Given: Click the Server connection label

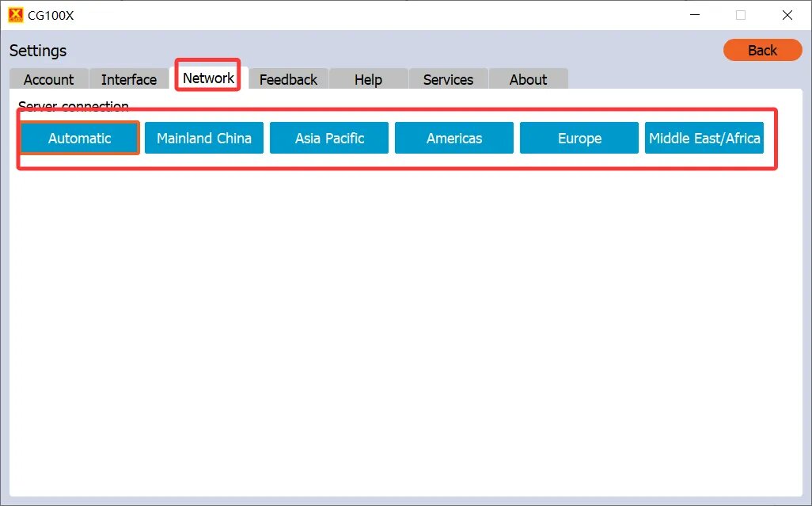Looking at the screenshot, I should tap(74, 106).
